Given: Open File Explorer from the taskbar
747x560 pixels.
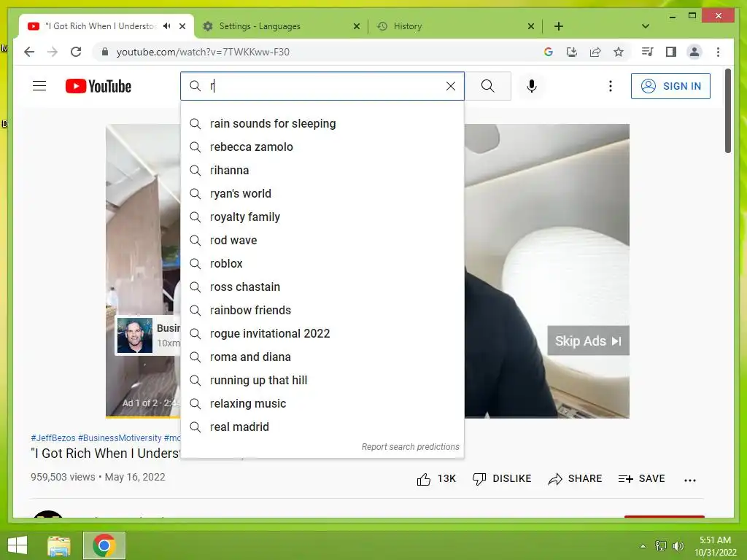Looking at the screenshot, I should (59, 545).
